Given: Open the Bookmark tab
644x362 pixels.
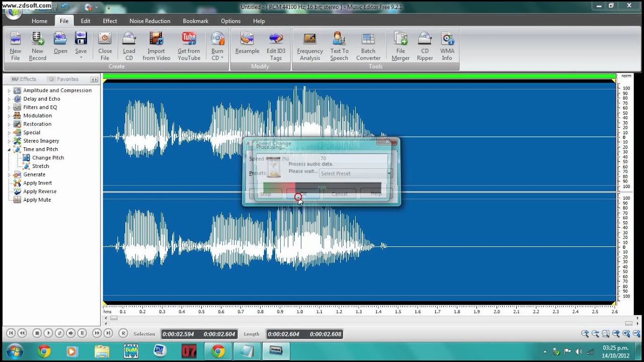Looking at the screenshot, I should click(195, 21).
